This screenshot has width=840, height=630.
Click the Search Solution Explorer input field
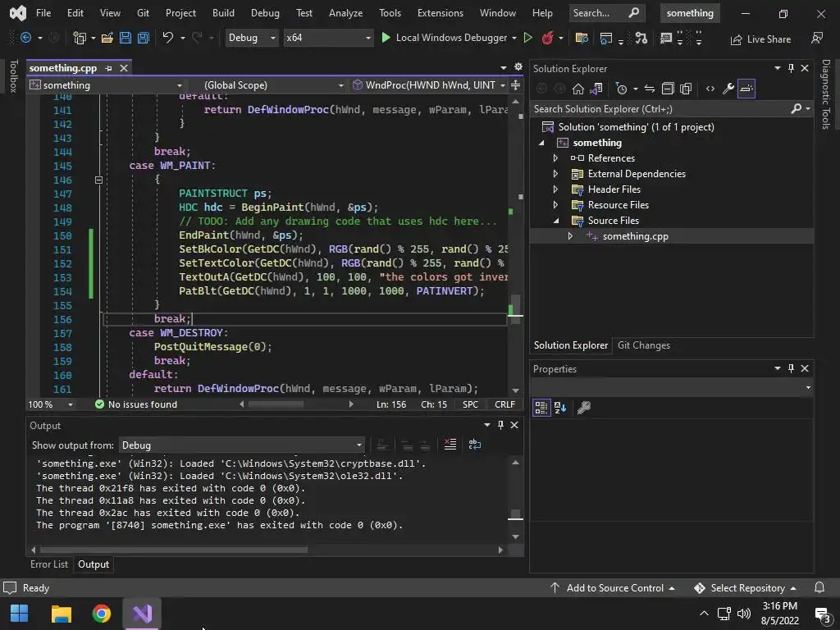pos(660,109)
